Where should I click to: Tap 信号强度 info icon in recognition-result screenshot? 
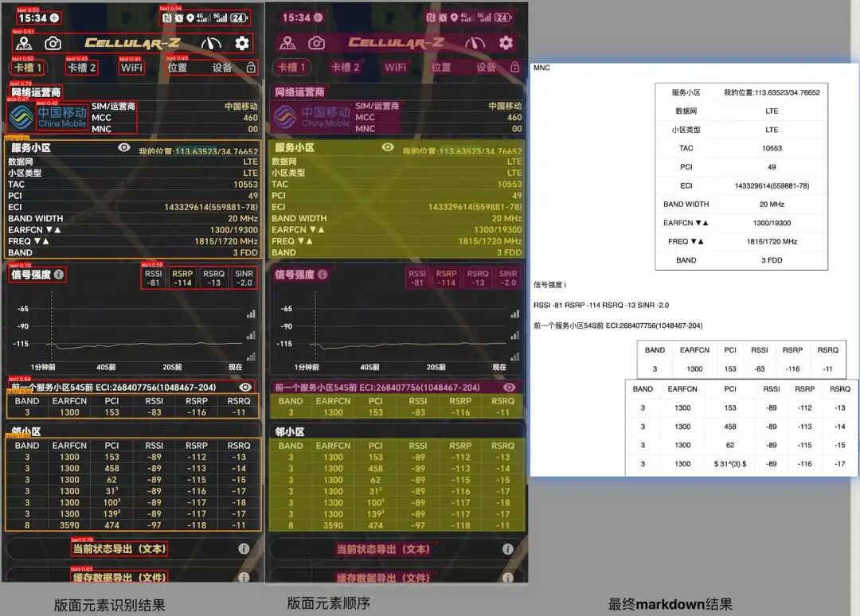59,274
